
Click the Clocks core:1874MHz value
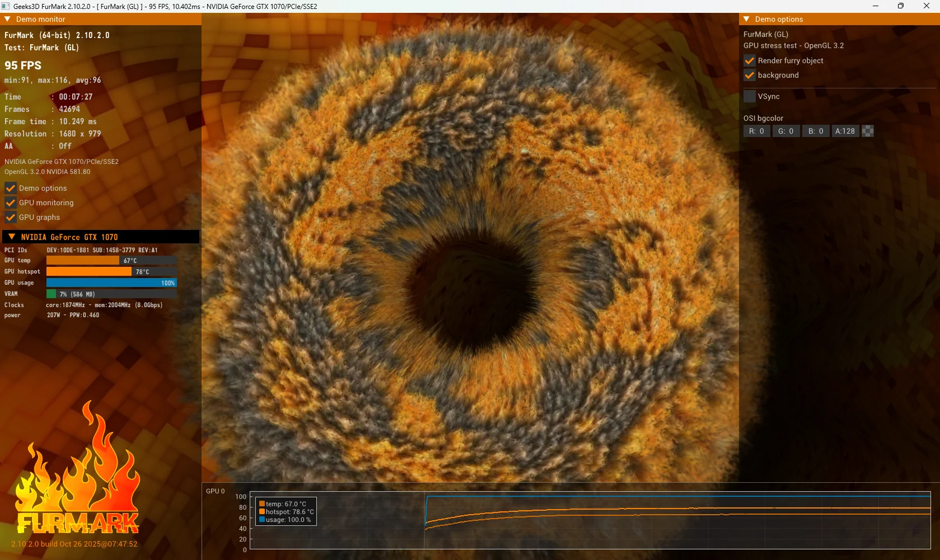[104, 305]
